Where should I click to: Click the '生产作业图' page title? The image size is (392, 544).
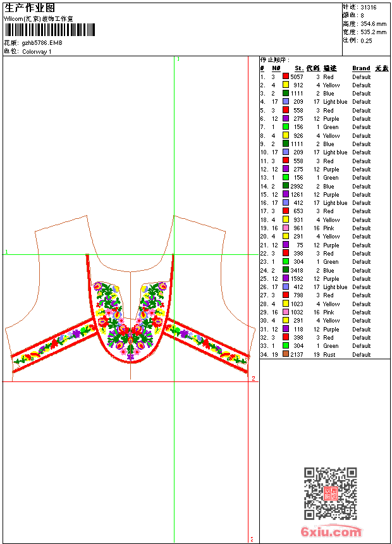[29, 8]
